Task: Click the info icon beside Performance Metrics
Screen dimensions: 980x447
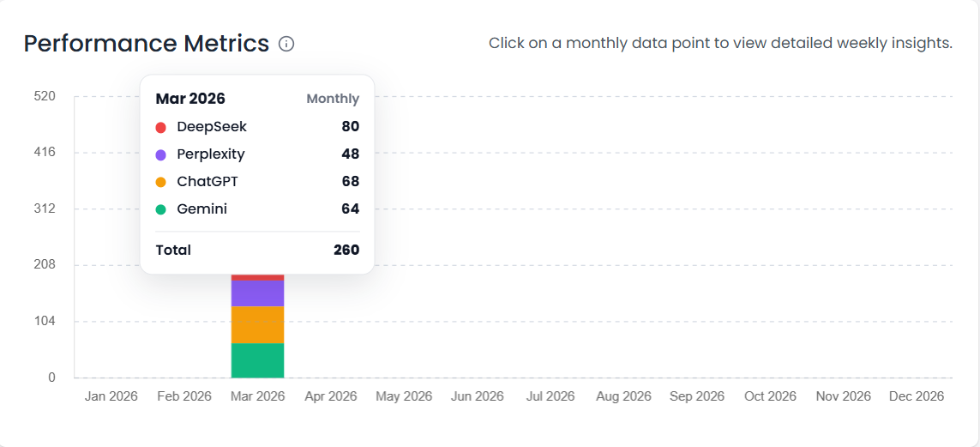Action: (x=286, y=44)
